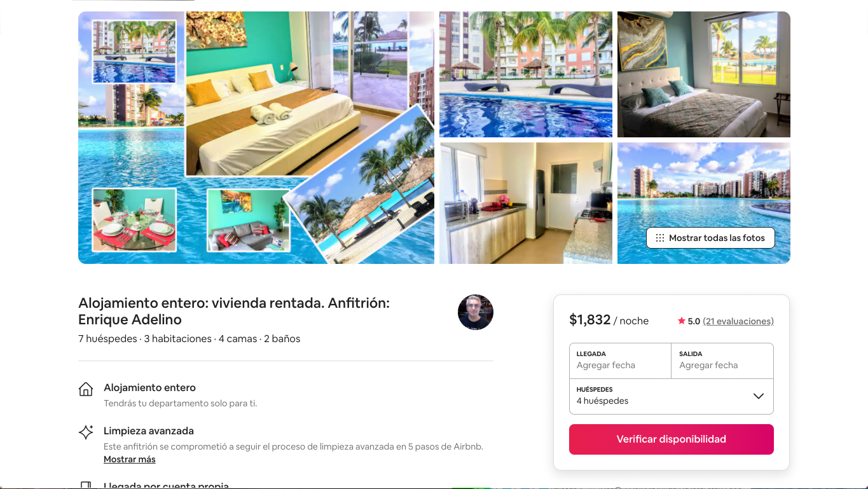
Task: Open the bedroom with abstract painting photo
Action: click(x=704, y=74)
